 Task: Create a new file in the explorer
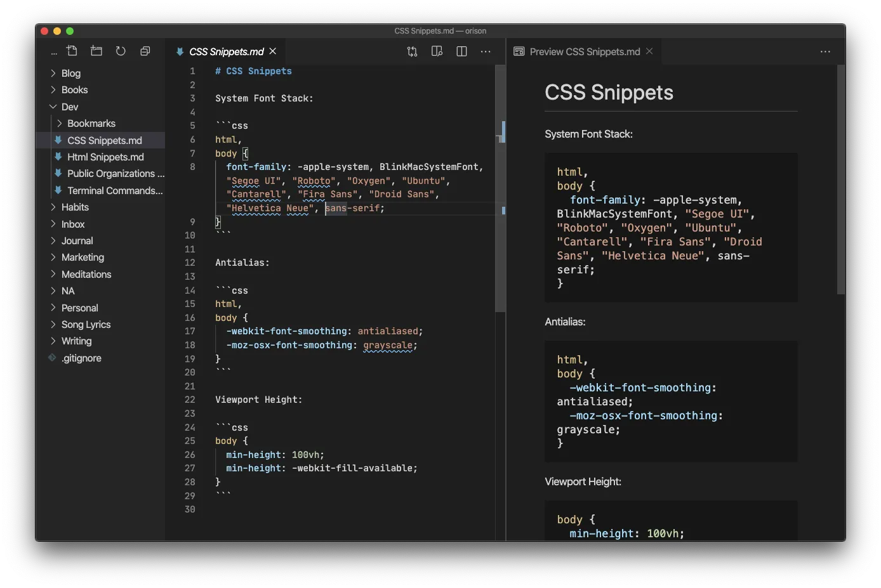(x=72, y=51)
